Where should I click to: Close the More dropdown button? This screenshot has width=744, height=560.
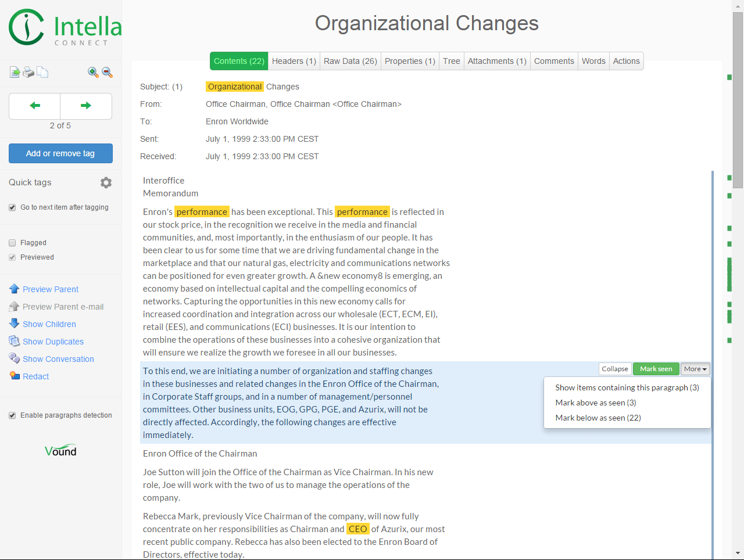695,369
